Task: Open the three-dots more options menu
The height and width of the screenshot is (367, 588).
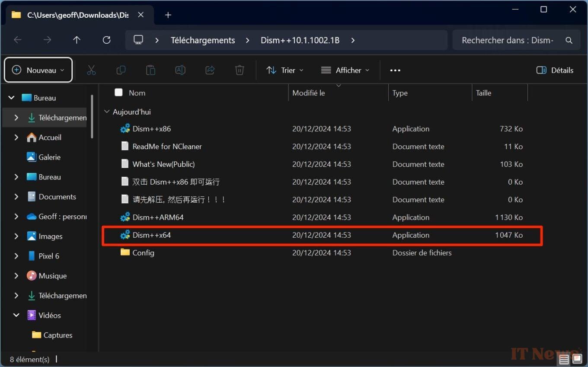Action: (x=395, y=70)
